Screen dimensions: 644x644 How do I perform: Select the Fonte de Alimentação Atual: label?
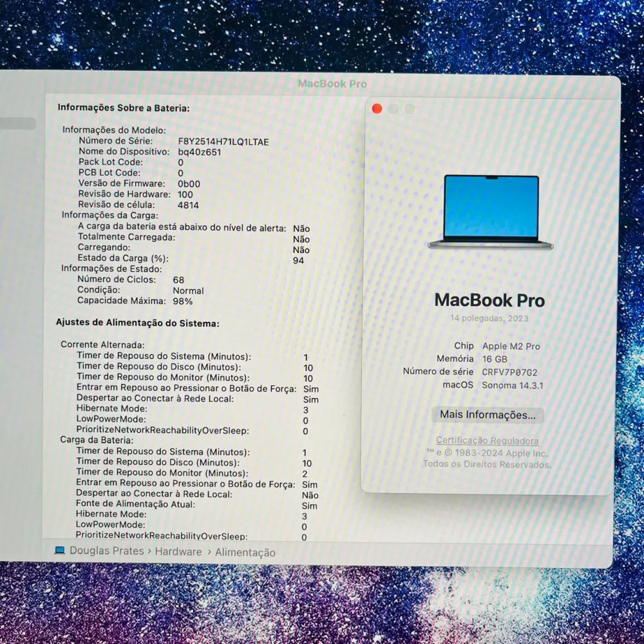point(135,504)
